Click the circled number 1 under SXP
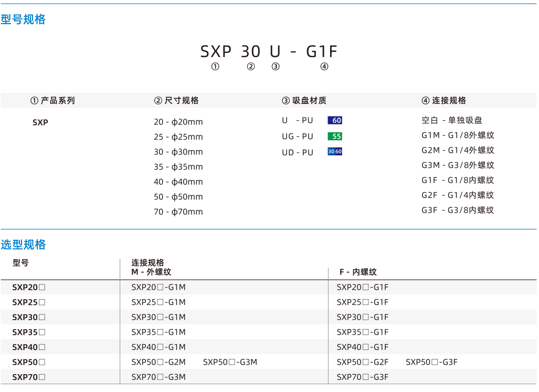Screen dimensions: 539x392 215,67
